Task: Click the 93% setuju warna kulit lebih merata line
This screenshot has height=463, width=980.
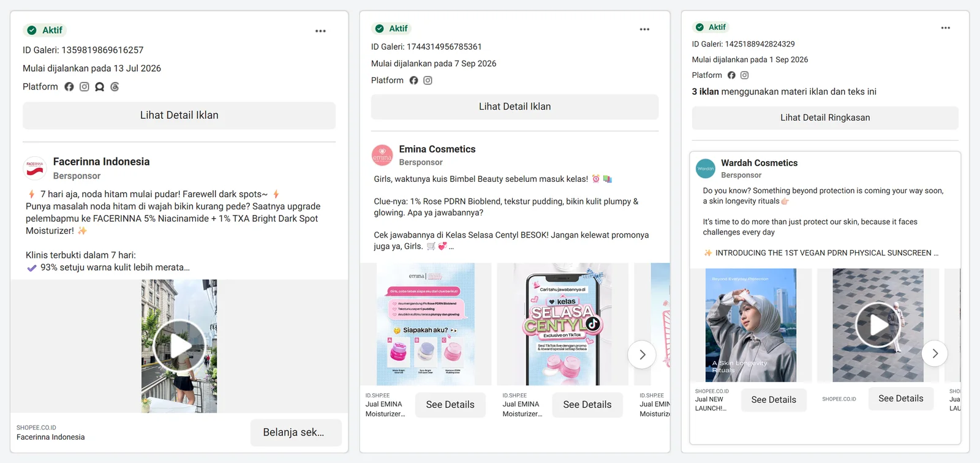Action: click(x=115, y=268)
